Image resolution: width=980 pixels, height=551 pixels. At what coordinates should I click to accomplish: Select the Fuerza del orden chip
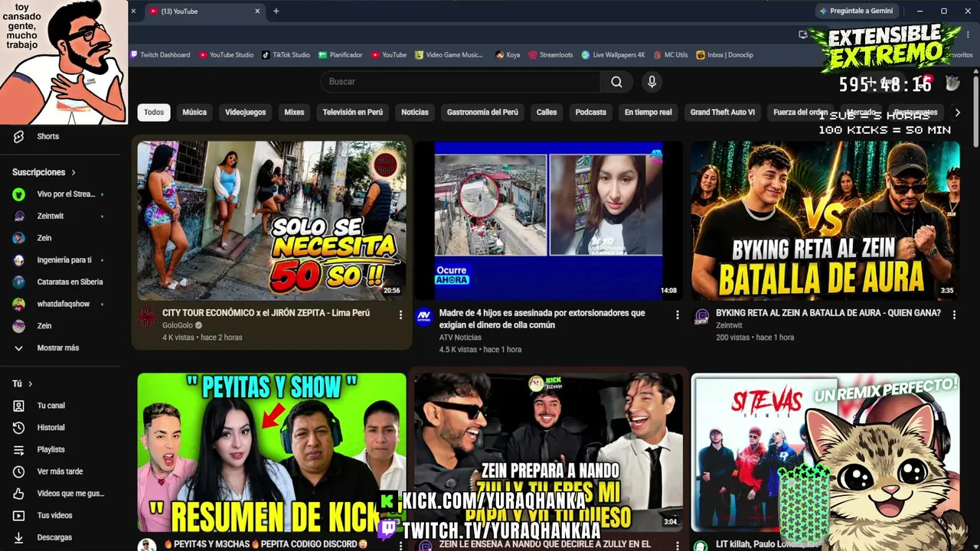(801, 112)
